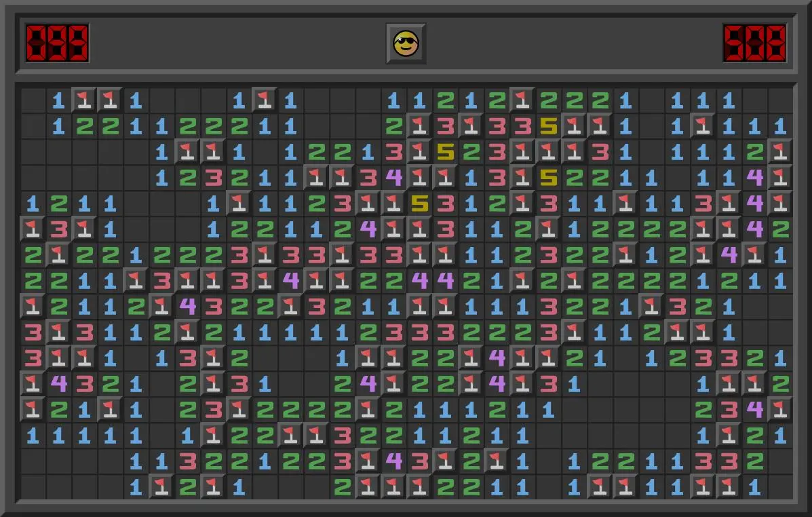Screen dimensions: 812x517
Task: Click the yellow 5 in the second row
Action: pyautogui.click(x=548, y=126)
